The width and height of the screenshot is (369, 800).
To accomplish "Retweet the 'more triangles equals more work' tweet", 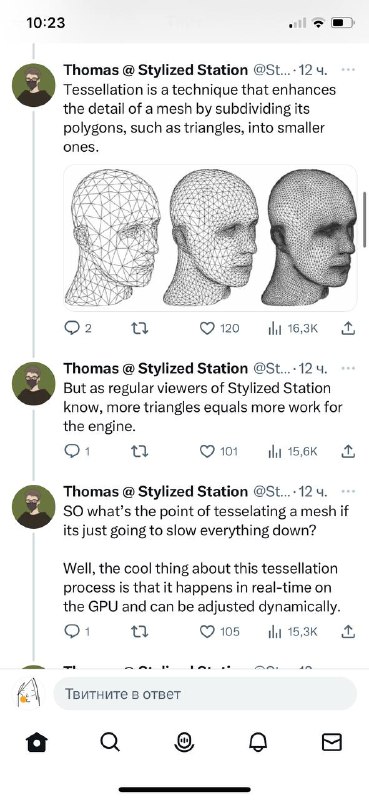I will click(x=140, y=452).
